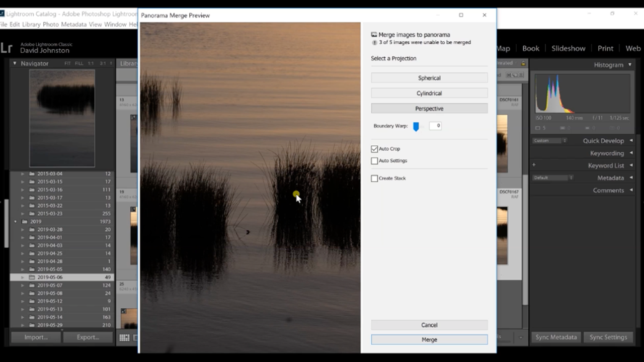Open the Slideshow module
This screenshot has width=644, height=362.
[x=569, y=48]
